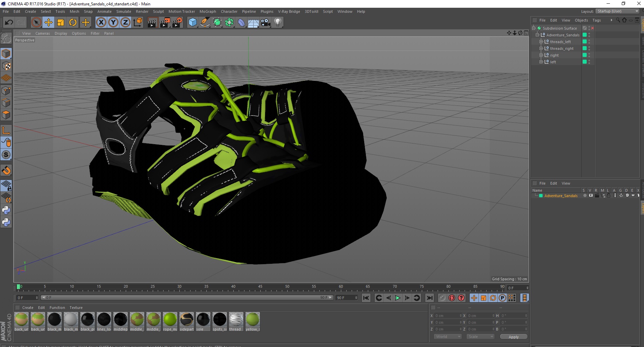Add a Cube primitive object
This screenshot has width=644, height=347.
point(193,23)
